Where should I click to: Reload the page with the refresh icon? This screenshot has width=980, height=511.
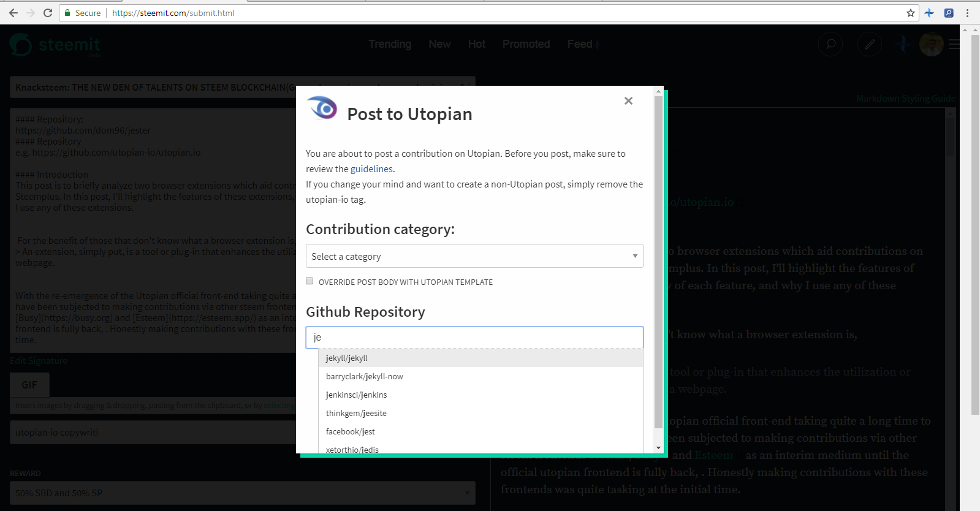pyautogui.click(x=48, y=13)
